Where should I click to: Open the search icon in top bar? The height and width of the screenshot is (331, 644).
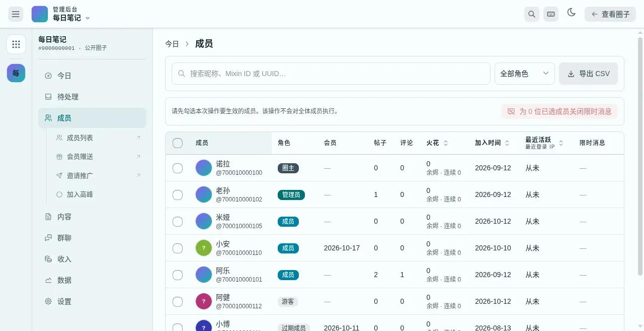(531, 14)
